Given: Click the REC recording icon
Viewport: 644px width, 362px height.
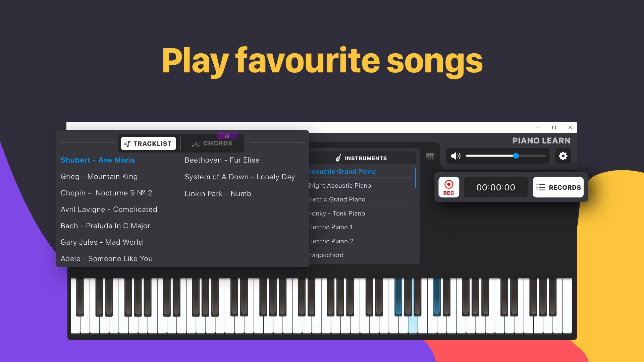Looking at the screenshot, I should [448, 187].
